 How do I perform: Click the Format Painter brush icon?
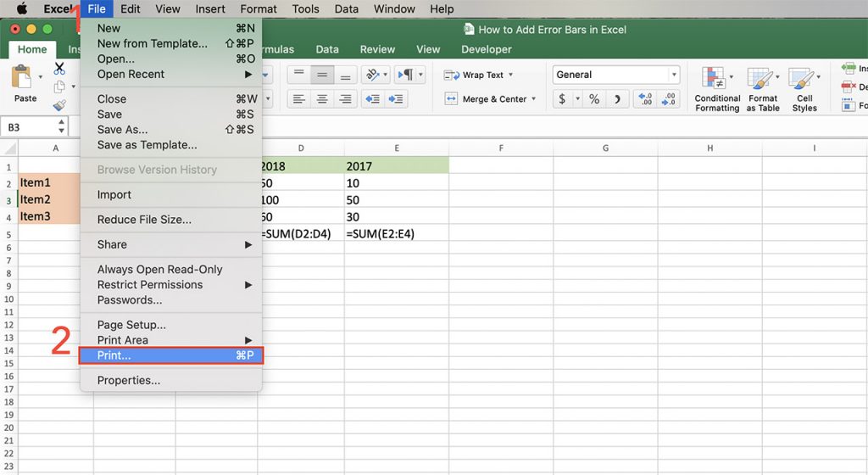click(x=59, y=104)
